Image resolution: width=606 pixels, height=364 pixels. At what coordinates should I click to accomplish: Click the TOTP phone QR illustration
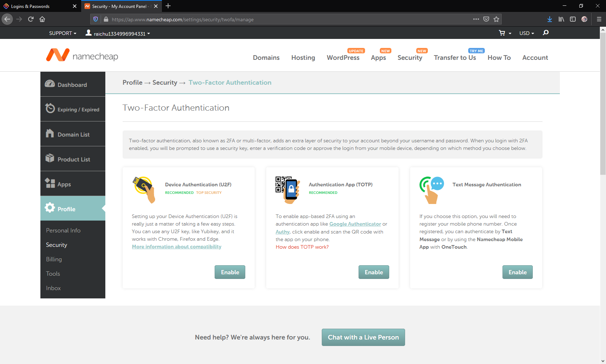point(288,190)
